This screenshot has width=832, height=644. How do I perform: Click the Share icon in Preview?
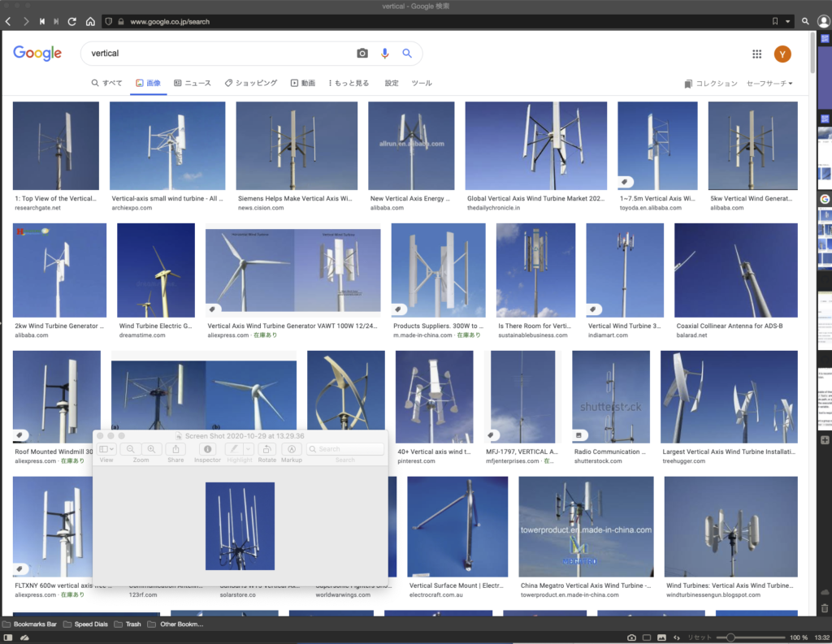click(x=175, y=449)
